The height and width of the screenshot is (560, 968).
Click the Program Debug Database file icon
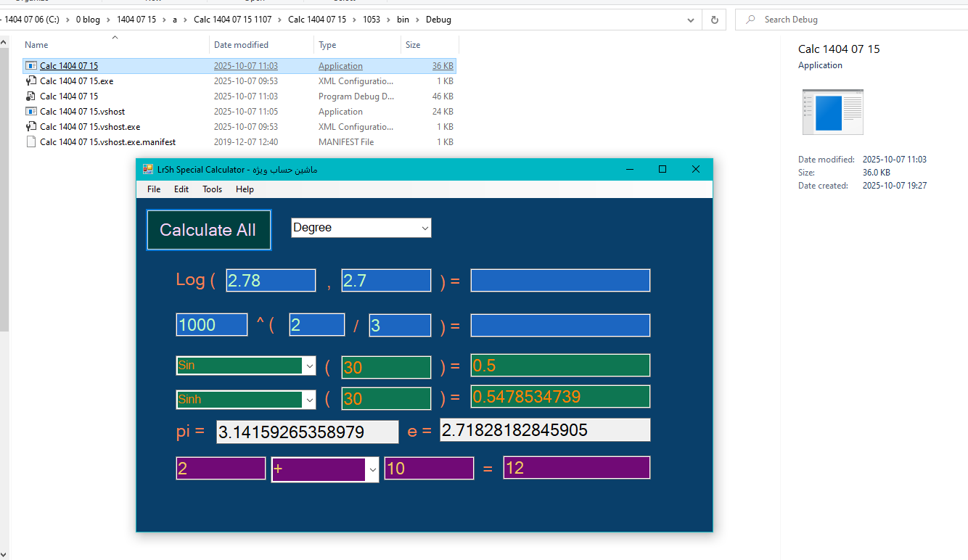tap(31, 96)
